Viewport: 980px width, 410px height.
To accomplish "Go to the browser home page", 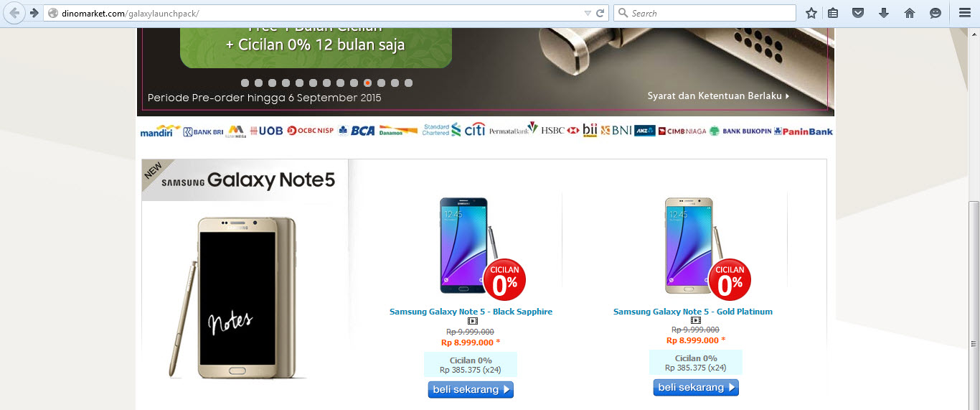I will [x=910, y=13].
